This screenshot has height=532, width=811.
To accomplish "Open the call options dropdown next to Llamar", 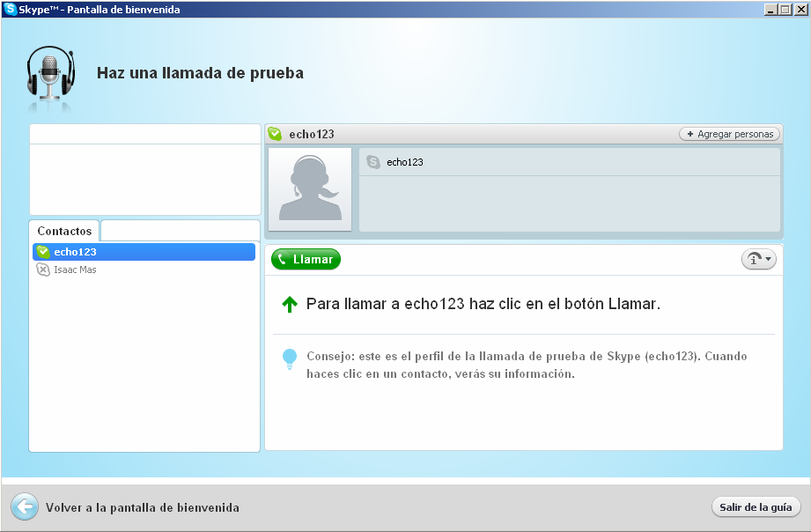I will (x=759, y=259).
